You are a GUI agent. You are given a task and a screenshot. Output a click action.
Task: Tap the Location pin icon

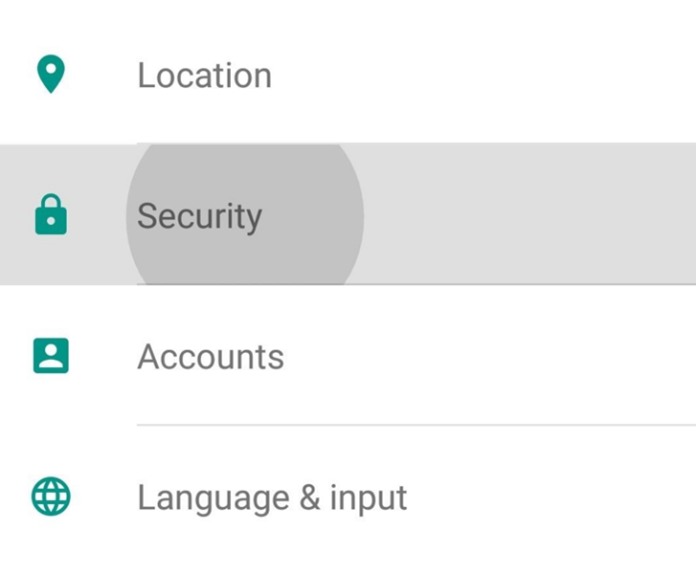click(x=50, y=75)
